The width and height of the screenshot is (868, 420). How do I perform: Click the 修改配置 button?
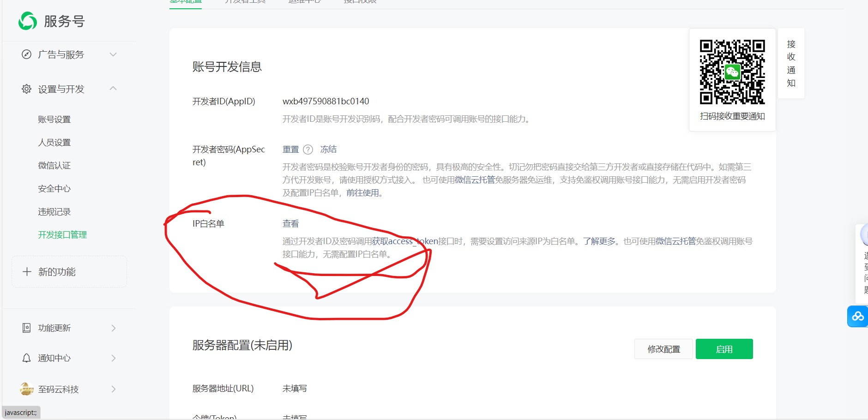[x=663, y=349]
